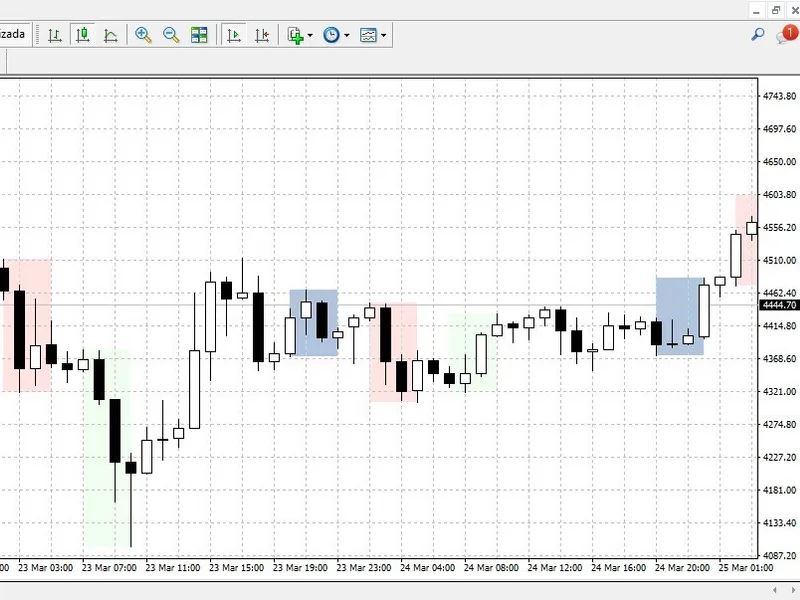
Task: Click the 23 Mar 03:00 time label
Action: 45,568
